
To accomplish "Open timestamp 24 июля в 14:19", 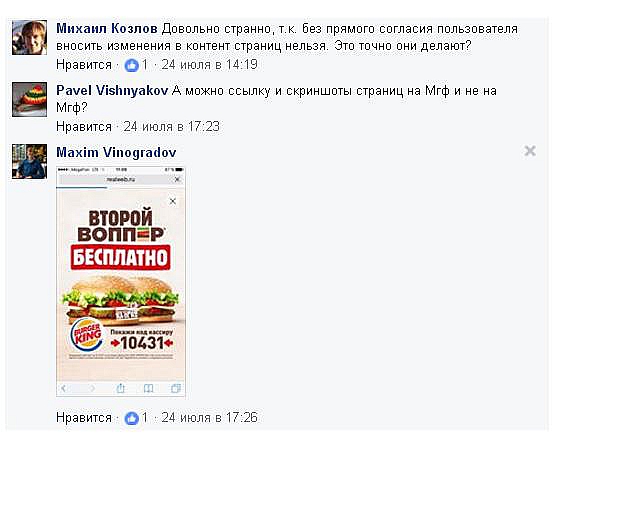I will tap(209, 65).
